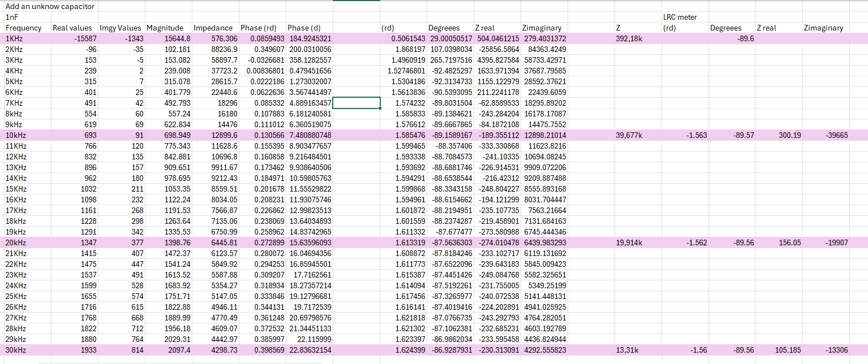This screenshot has height=364, width=868.
Task: Click the LRC Z real value '156.05'
Action: pos(790,242)
